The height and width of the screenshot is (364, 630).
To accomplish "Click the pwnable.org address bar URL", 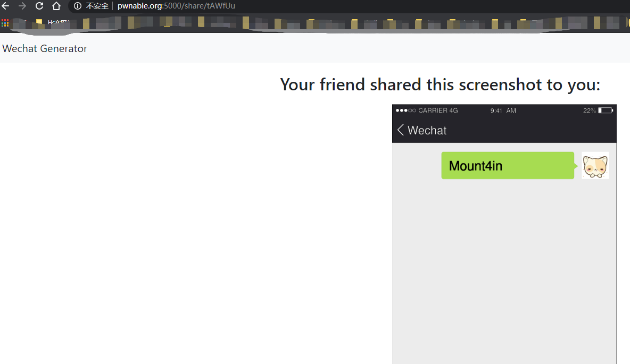I will coord(176,6).
